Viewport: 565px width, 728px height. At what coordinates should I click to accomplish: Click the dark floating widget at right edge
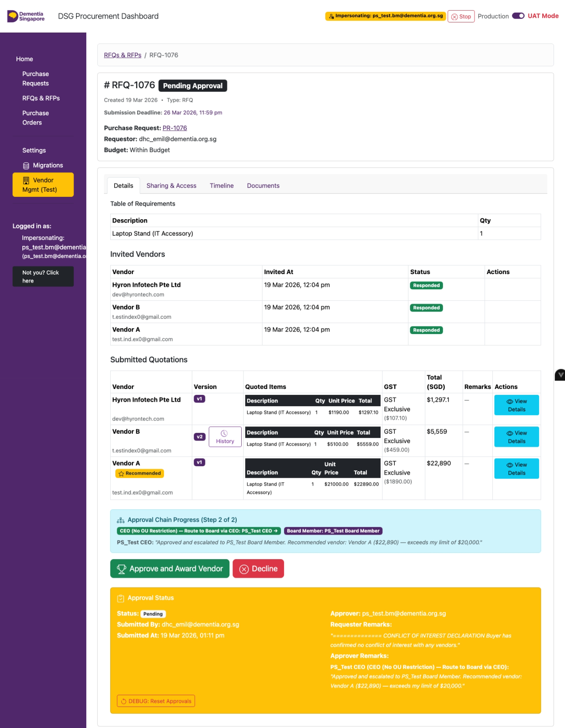(x=560, y=375)
